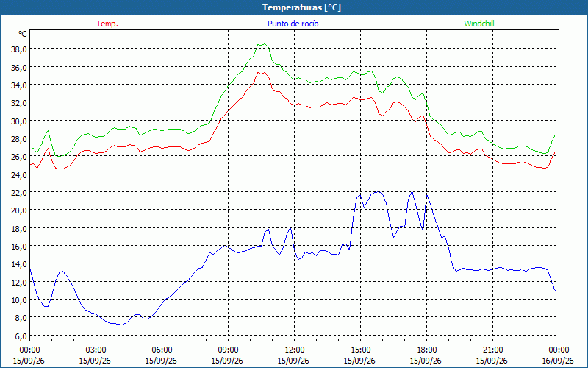588x368 pixels.
Task: Click the "26,0" y-axis value
Action: pyautogui.click(x=19, y=157)
